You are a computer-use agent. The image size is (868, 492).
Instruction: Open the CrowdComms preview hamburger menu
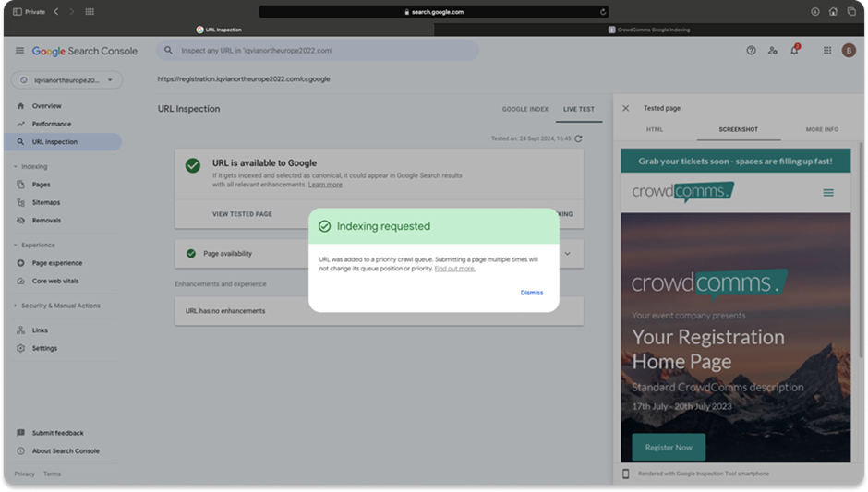828,192
